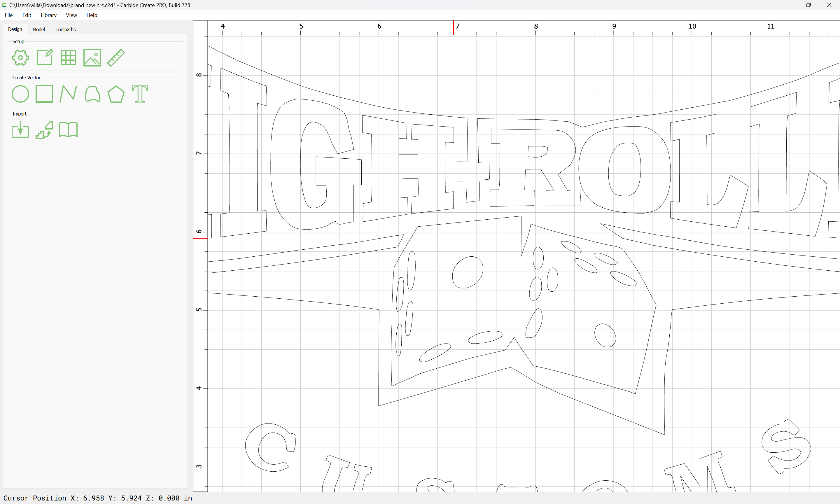The height and width of the screenshot is (504, 840).
Task: Click the Import file icon
Action: pos(20,130)
